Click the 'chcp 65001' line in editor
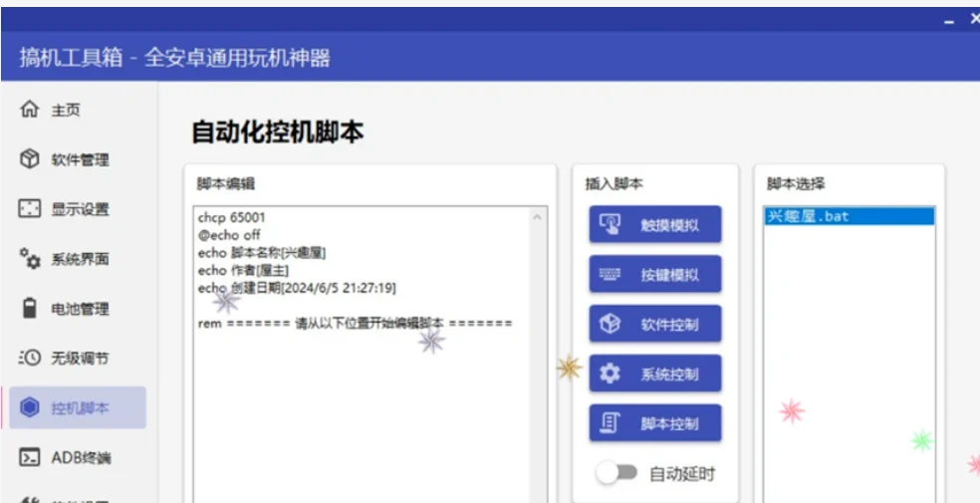980x503 pixels. coord(232,217)
